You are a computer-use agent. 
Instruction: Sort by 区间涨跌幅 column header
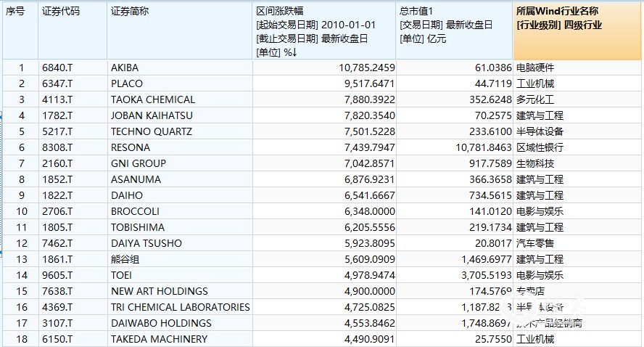coord(324,31)
